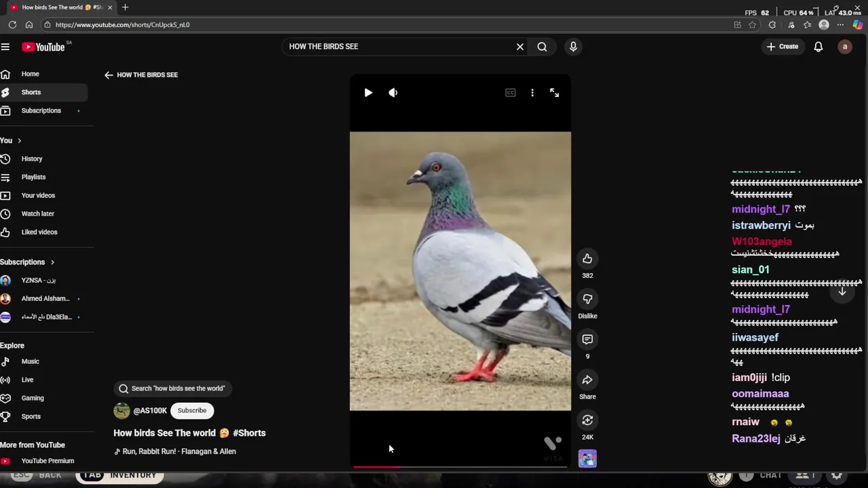The image size is (868, 488).
Task: Open Ahmed Alsham channel subscription
Action: click(x=43, y=298)
